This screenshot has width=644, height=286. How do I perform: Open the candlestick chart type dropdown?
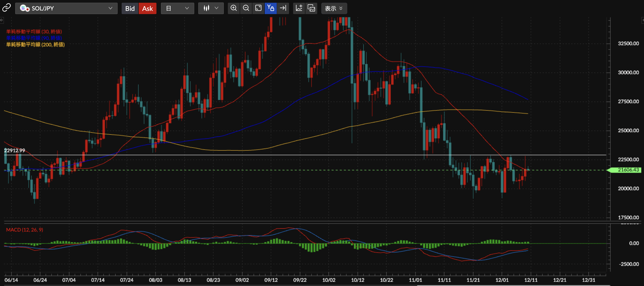click(x=211, y=8)
